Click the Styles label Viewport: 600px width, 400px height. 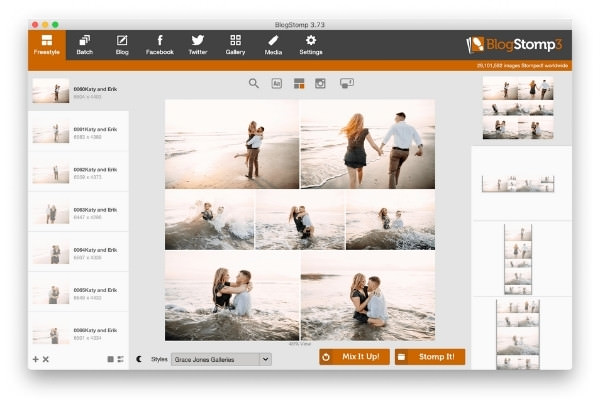[159, 359]
